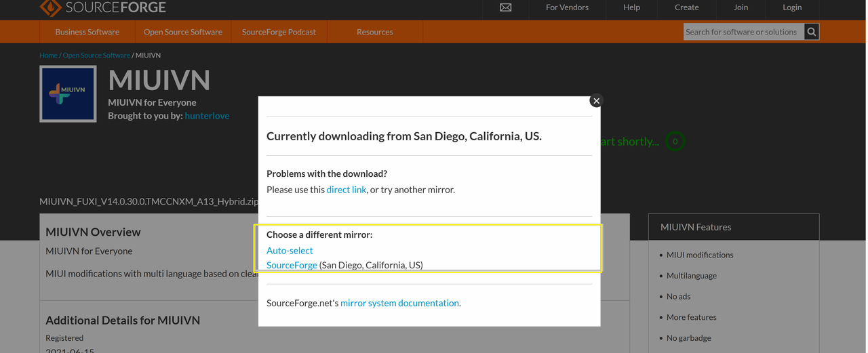
Task: Click the MIUIVN page title
Action: coord(159,81)
